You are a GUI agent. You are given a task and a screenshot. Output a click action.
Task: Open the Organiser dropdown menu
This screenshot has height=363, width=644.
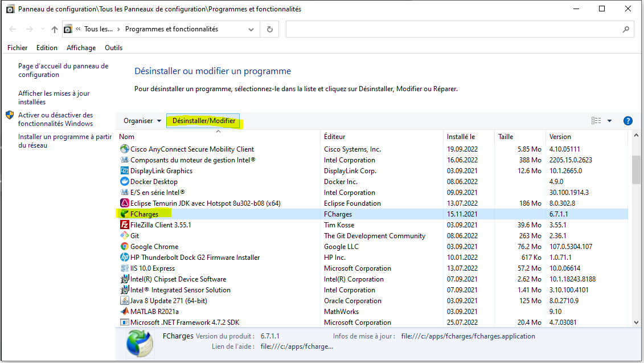(x=142, y=121)
